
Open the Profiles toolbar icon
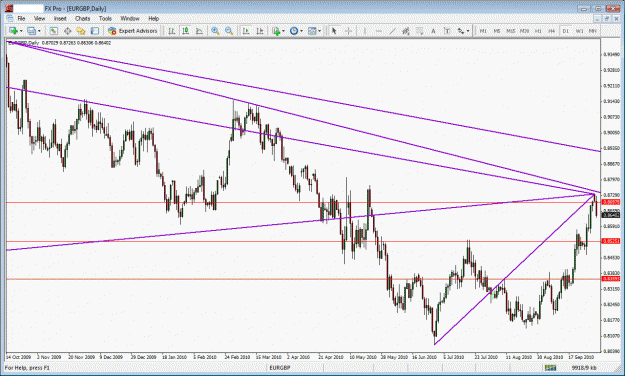point(31,31)
